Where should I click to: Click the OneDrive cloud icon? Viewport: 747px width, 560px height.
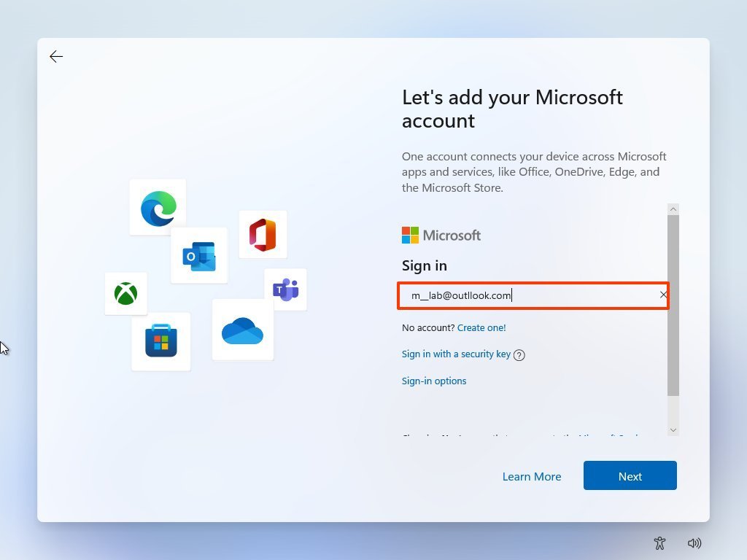[x=242, y=330]
